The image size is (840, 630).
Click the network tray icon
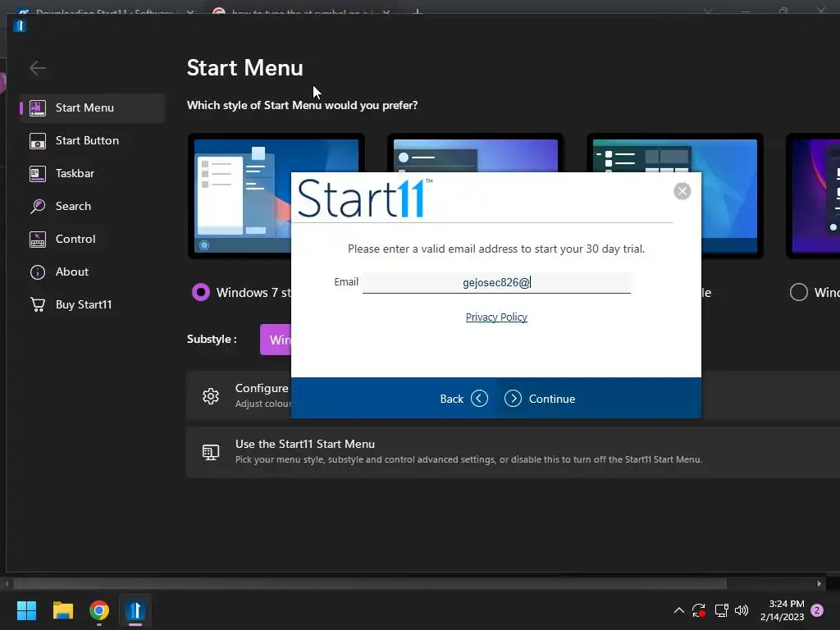[x=721, y=610]
